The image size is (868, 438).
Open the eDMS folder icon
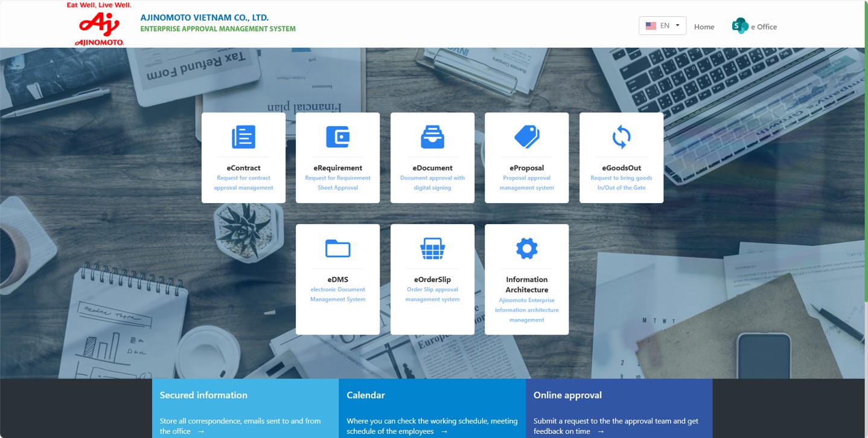coord(337,248)
